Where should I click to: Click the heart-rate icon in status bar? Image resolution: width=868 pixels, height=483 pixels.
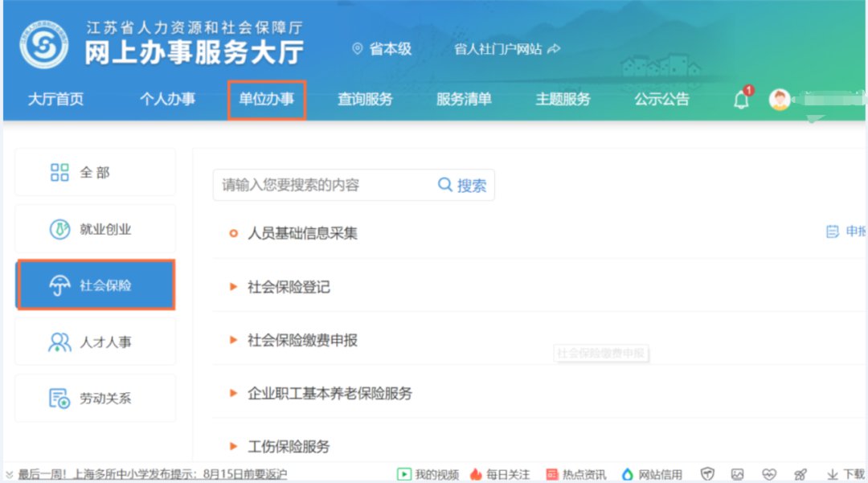[769, 474]
